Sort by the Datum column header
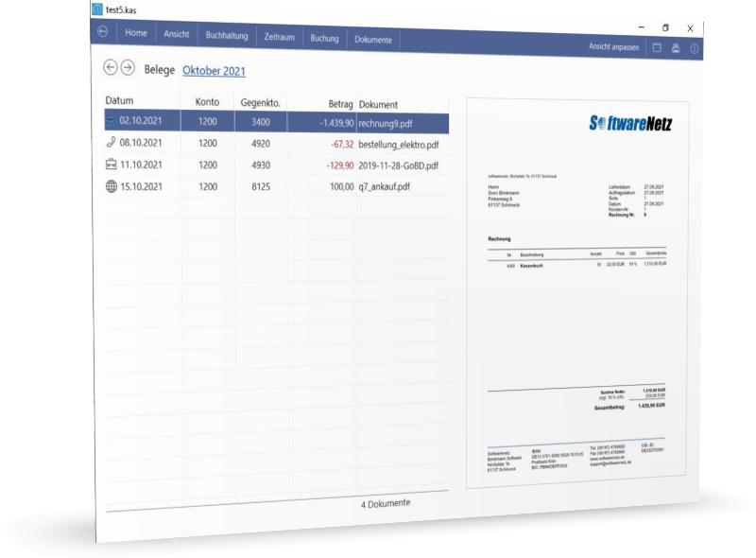 pyautogui.click(x=120, y=100)
